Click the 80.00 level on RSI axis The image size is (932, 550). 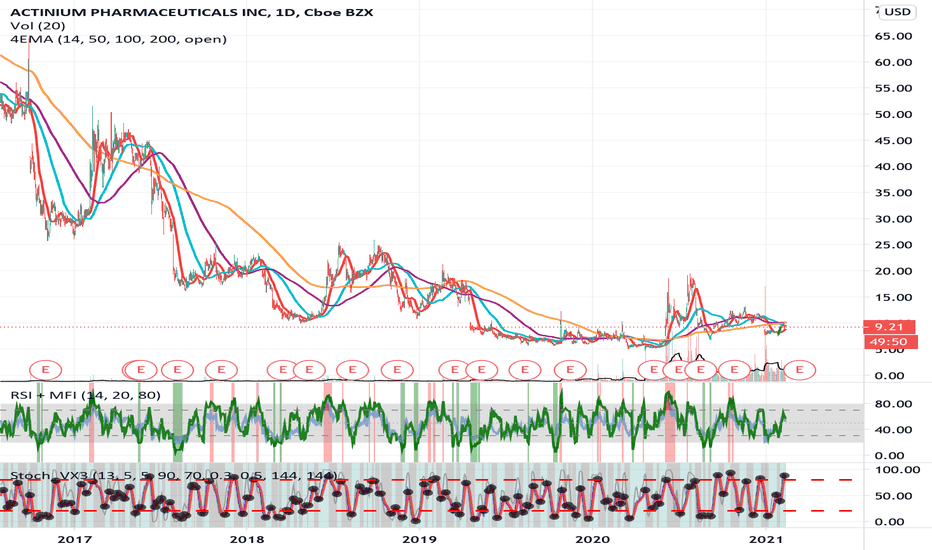pos(893,404)
